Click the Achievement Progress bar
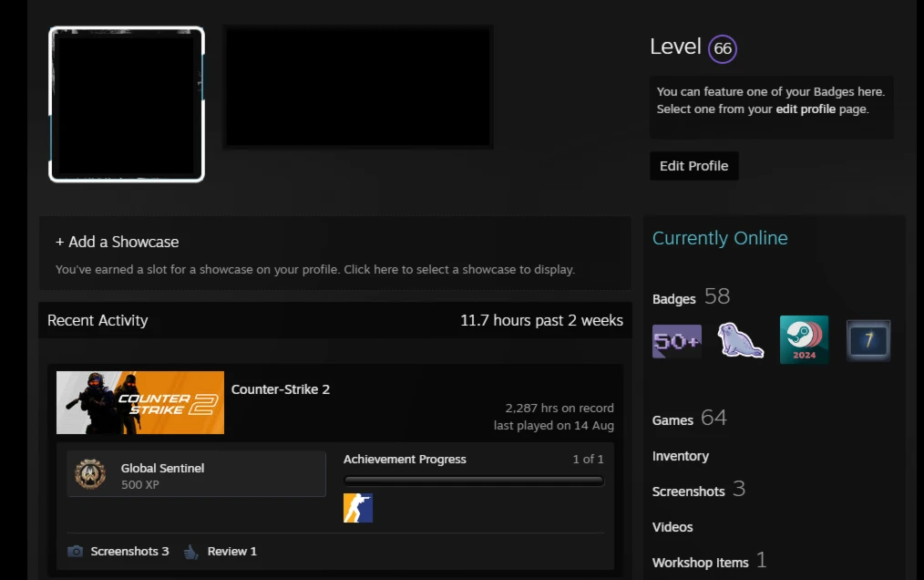Image resolution: width=924 pixels, height=580 pixels. click(x=474, y=481)
